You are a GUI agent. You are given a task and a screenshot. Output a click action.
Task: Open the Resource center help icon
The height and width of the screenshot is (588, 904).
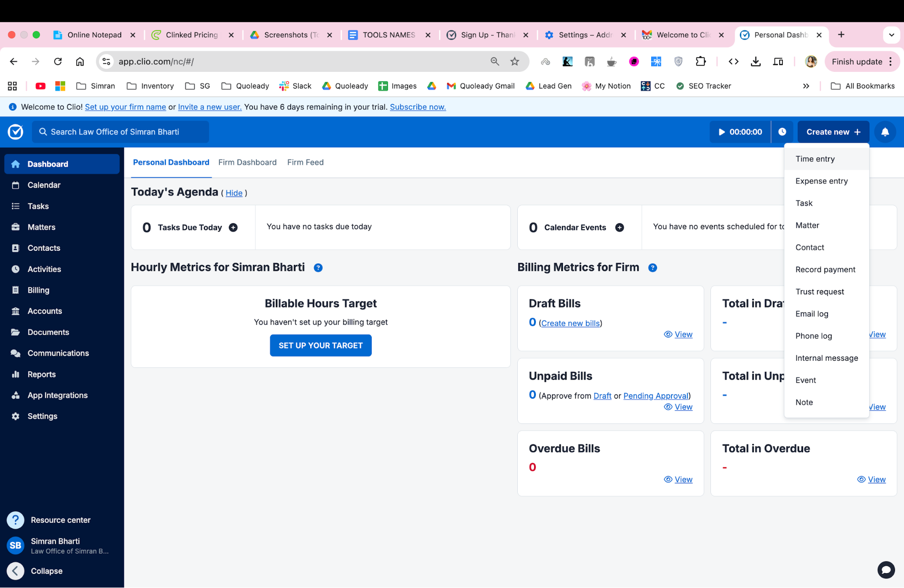15,520
